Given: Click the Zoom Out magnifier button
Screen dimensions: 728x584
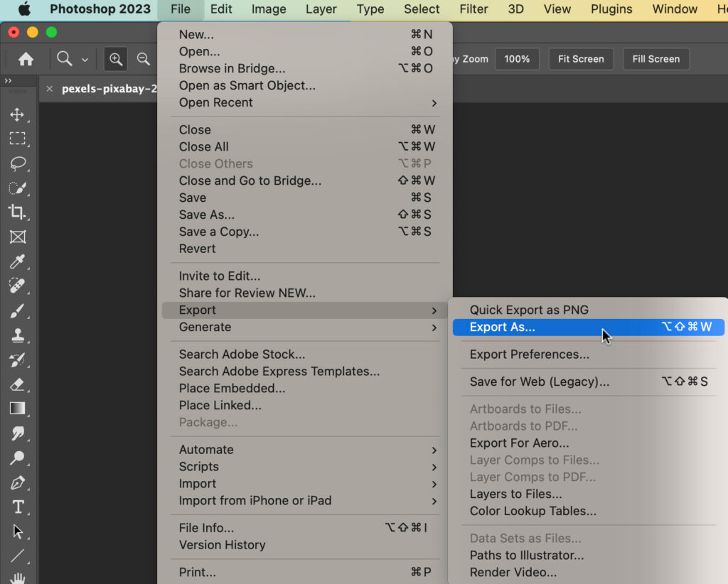Looking at the screenshot, I should (144, 59).
